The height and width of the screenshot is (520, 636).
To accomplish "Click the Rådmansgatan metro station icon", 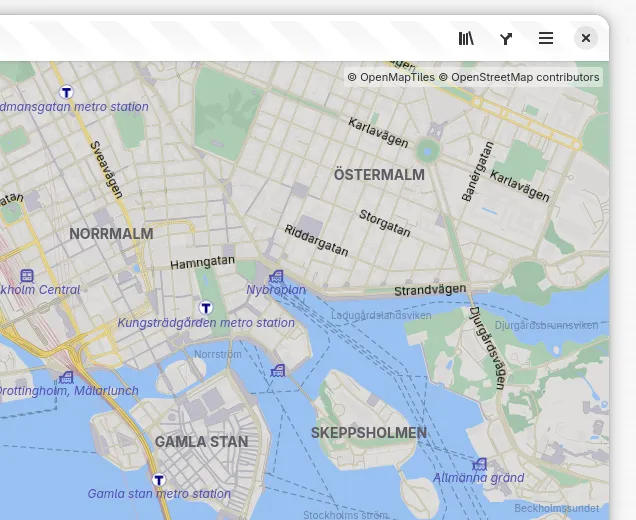I will (67, 92).
